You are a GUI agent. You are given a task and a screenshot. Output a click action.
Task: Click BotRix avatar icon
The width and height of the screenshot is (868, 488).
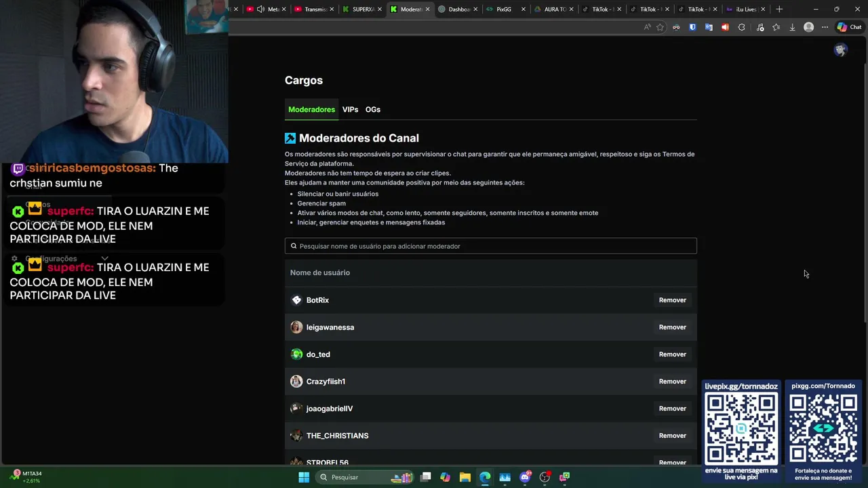pos(296,300)
